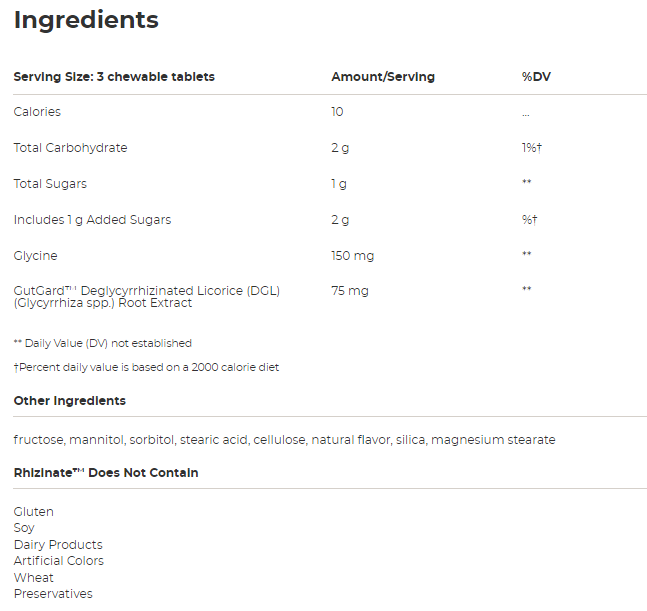
Task: Click the 75 mg amount value
Action: coord(350,291)
